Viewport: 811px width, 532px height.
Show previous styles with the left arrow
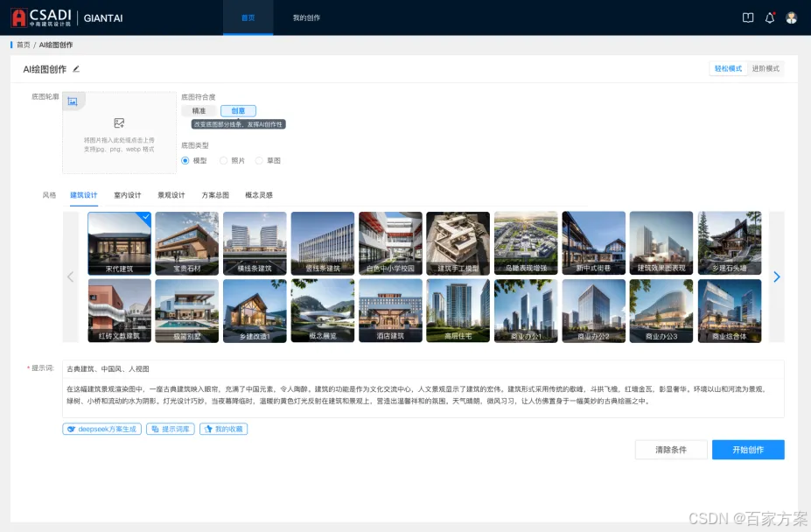pos(70,276)
